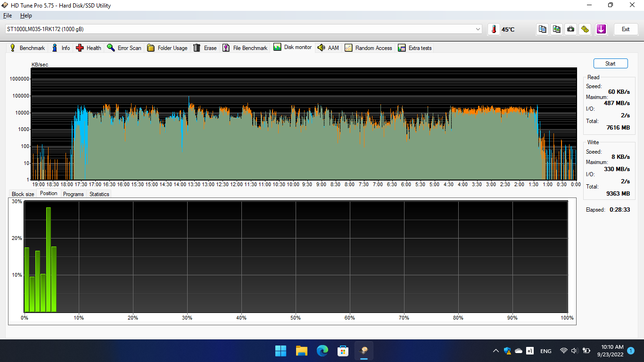Open the File menu
Image resolution: width=644 pixels, height=362 pixels.
[x=8, y=16]
